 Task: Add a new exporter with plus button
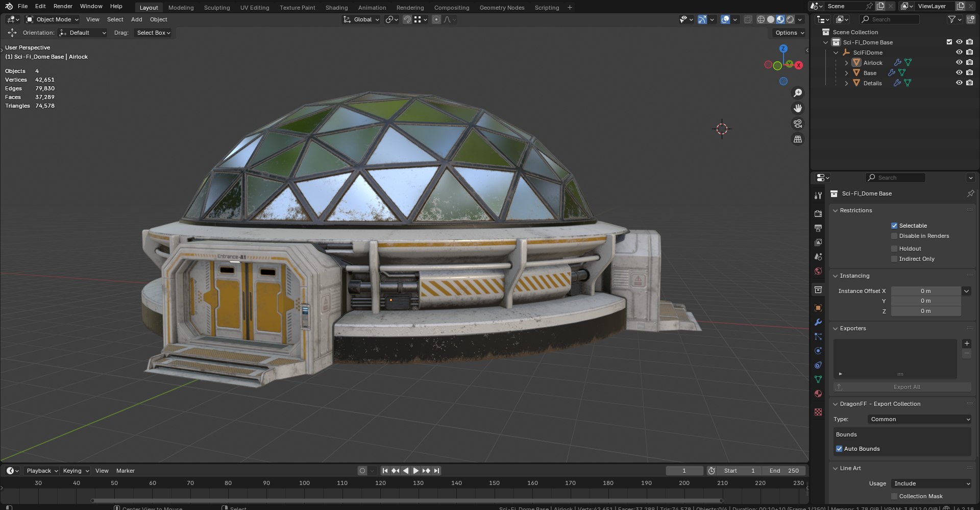pos(967,344)
